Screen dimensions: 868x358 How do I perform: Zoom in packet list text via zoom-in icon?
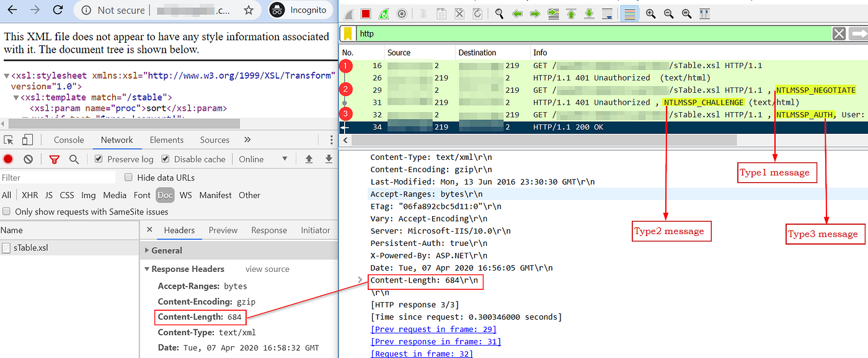[x=650, y=14]
